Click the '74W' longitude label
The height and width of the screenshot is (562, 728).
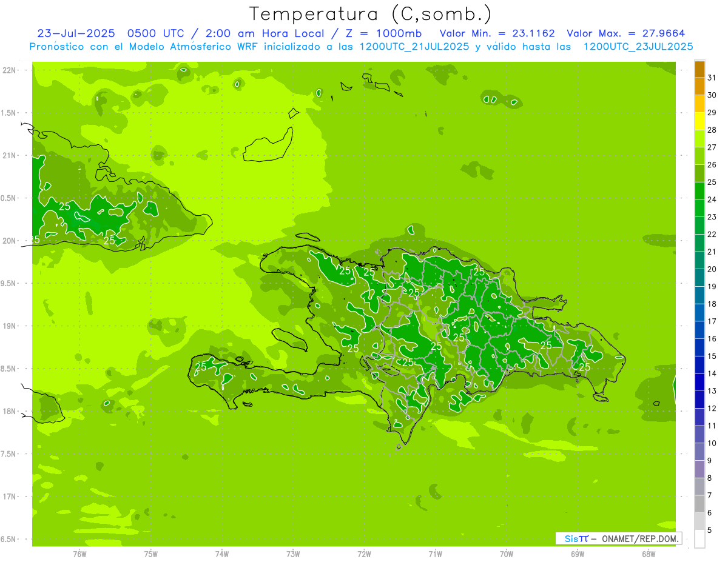pyautogui.click(x=222, y=554)
